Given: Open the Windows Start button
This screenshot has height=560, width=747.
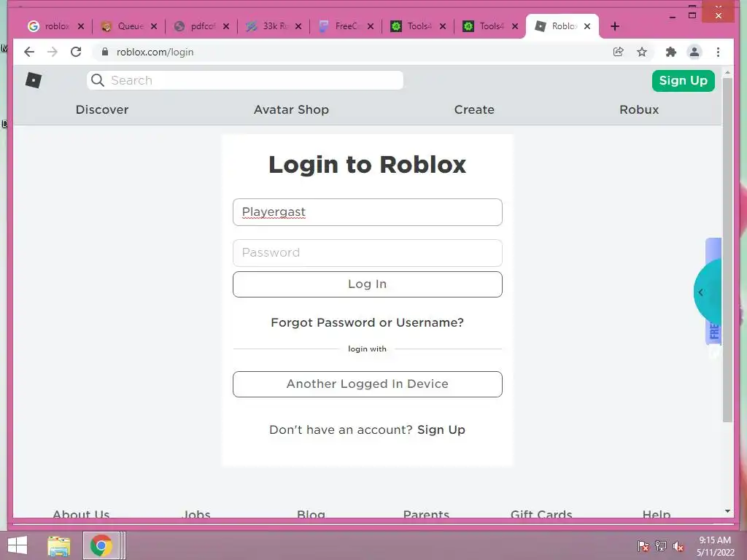Looking at the screenshot, I should coord(18,545).
